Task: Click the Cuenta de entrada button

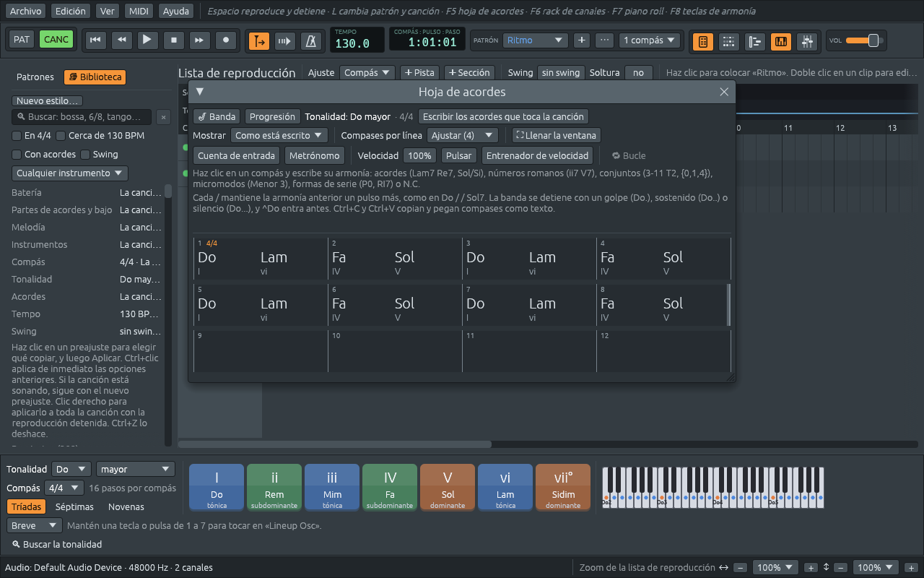Action: (x=236, y=155)
